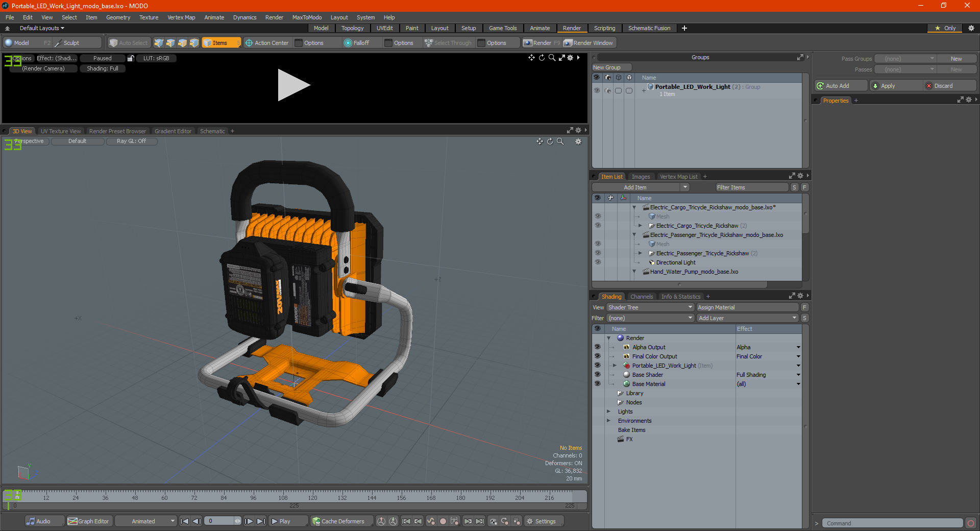Toggle visibility of Final Color Output
980x531 pixels.
pos(597,356)
